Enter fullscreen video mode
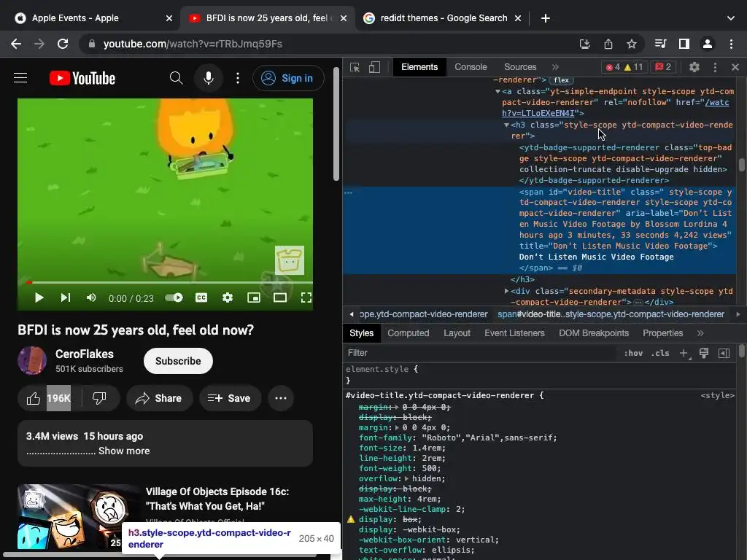 click(x=306, y=297)
